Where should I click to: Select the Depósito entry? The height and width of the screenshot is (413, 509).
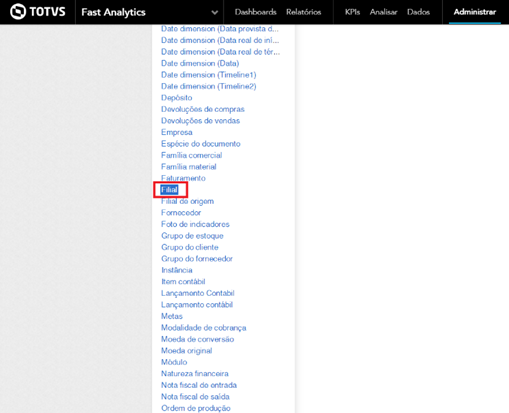[177, 98]
